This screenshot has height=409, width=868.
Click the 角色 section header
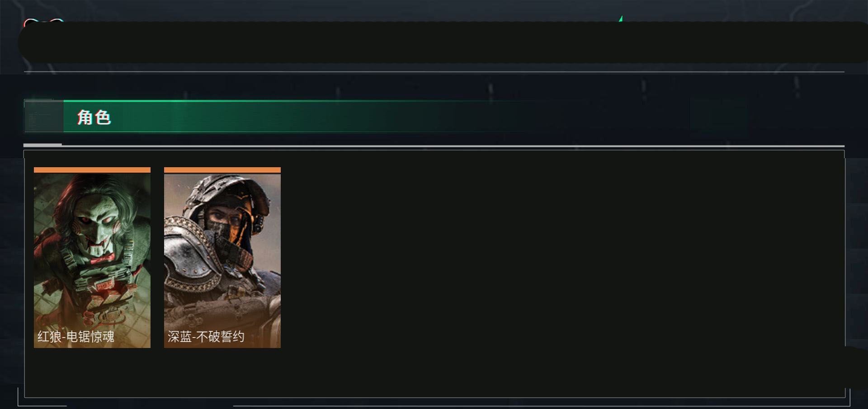point(94,118)
